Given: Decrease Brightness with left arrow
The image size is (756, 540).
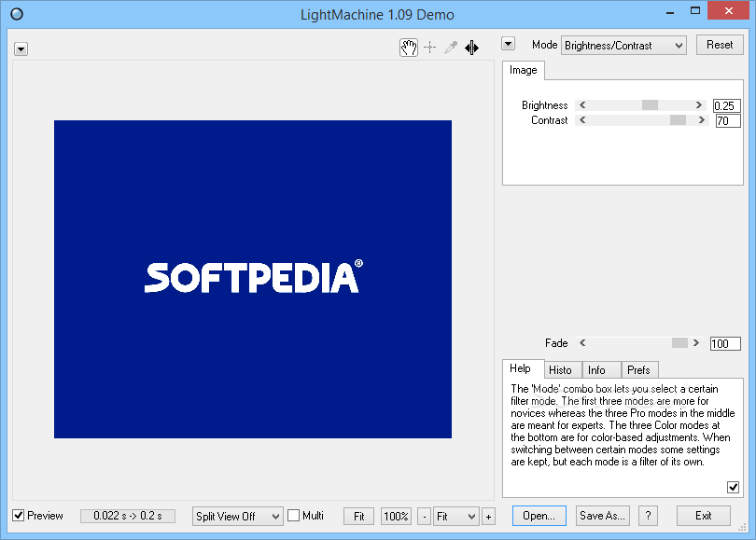Looking at the screenshot, I should (582, 105).
